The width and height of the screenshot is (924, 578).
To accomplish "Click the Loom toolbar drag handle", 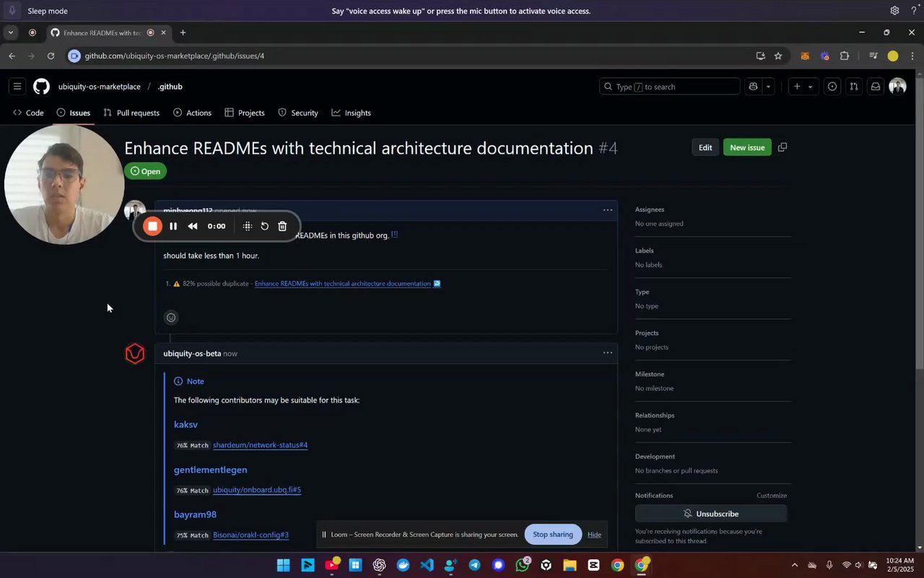I will [248, 226].
